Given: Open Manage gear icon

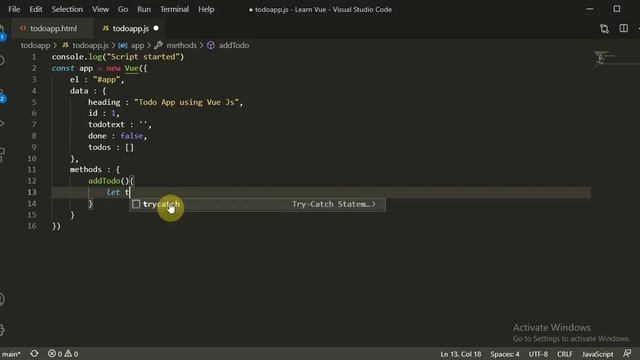Looking at the screenshot, I should 2,329.
